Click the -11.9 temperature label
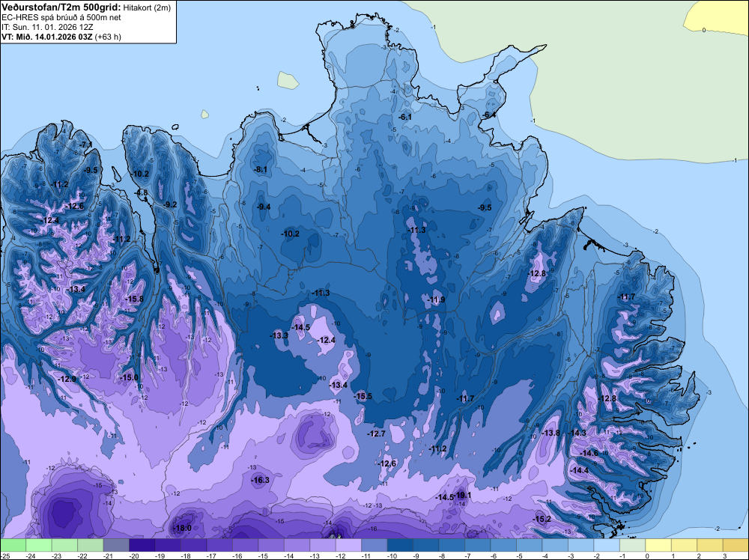Screen dimensions: 749x560 (436, 299)
